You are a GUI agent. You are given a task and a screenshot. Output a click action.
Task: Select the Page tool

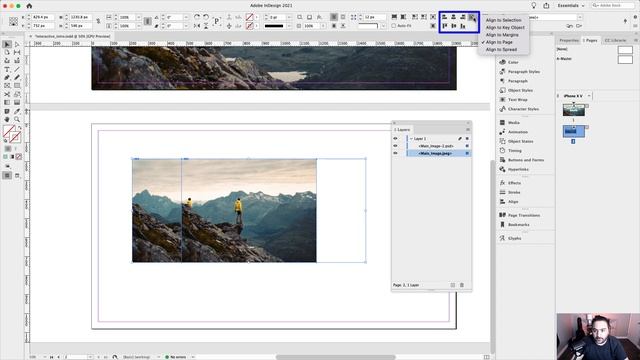pyautogui.click(x=7, y=52)
